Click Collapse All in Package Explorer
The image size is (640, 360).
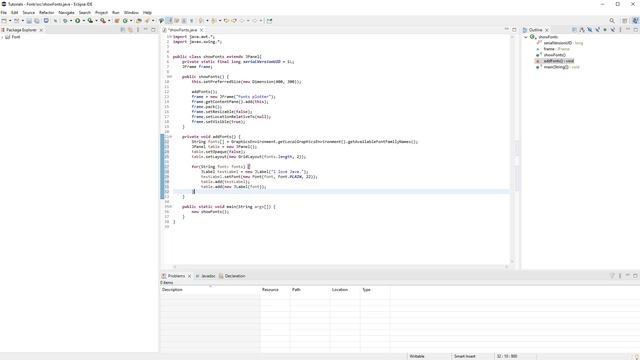[x=122, y=30]
